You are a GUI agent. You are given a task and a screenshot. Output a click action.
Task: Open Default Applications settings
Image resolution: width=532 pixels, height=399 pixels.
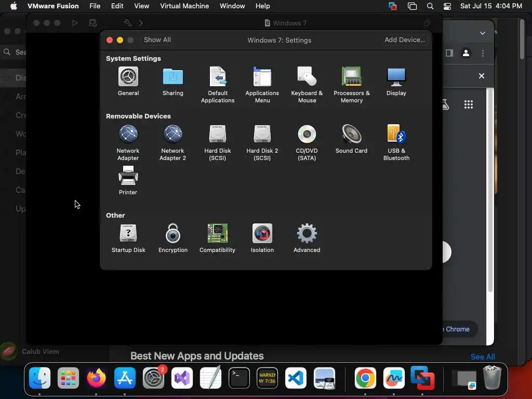tap(218, 85)
